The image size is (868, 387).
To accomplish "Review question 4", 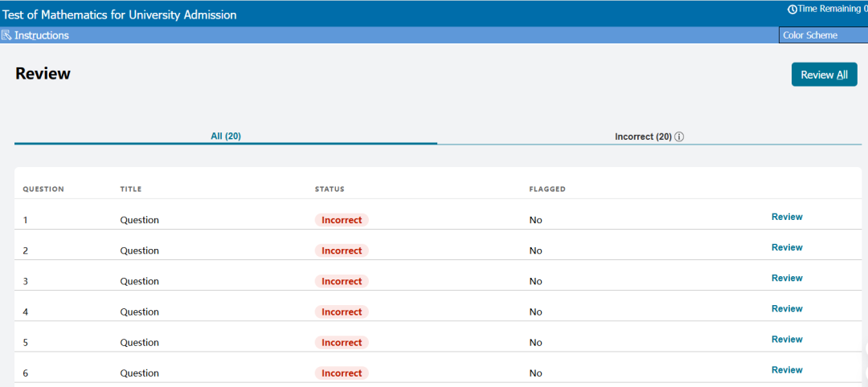I will pyautogui.click(x=787, y=308).
